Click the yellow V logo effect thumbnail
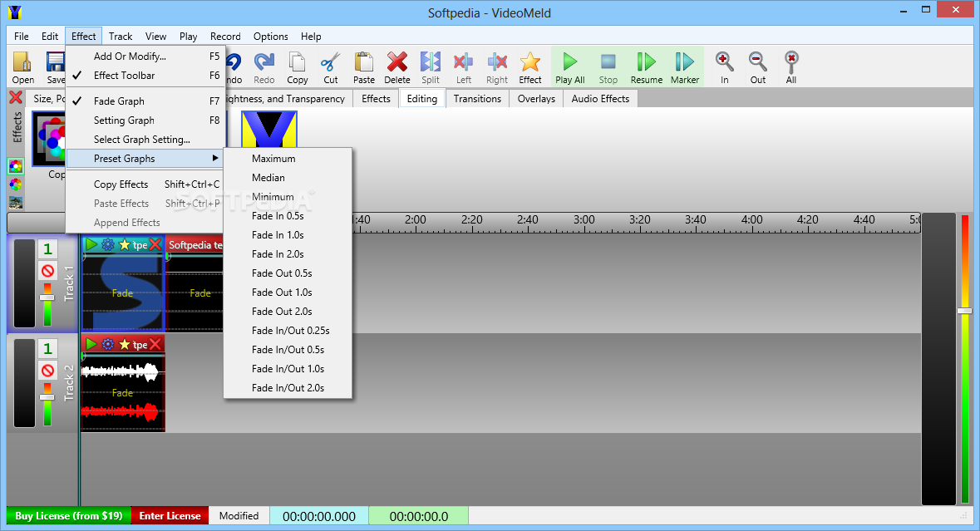This screenshot has width=980, height=531. (x=268, y=130)
